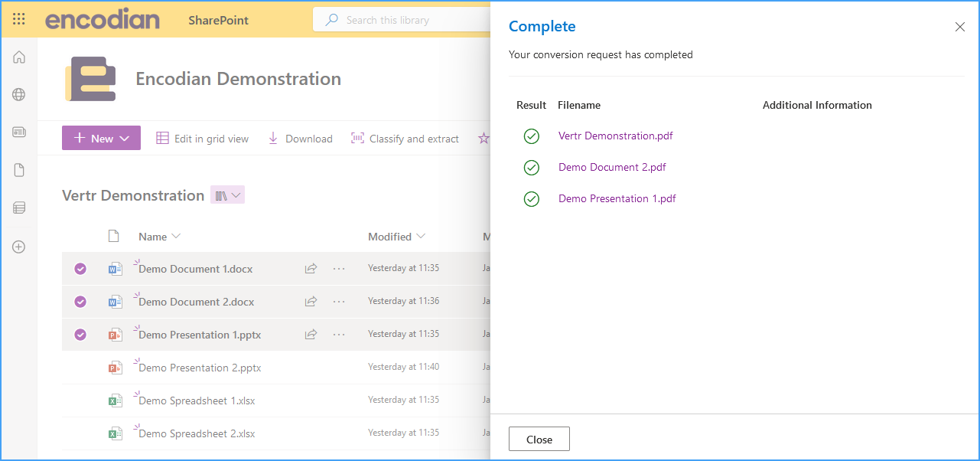This screenshot has width=980, height=461.
Task: Show more actions for Demo Document 2.docx
Action: tap(339, 302)
